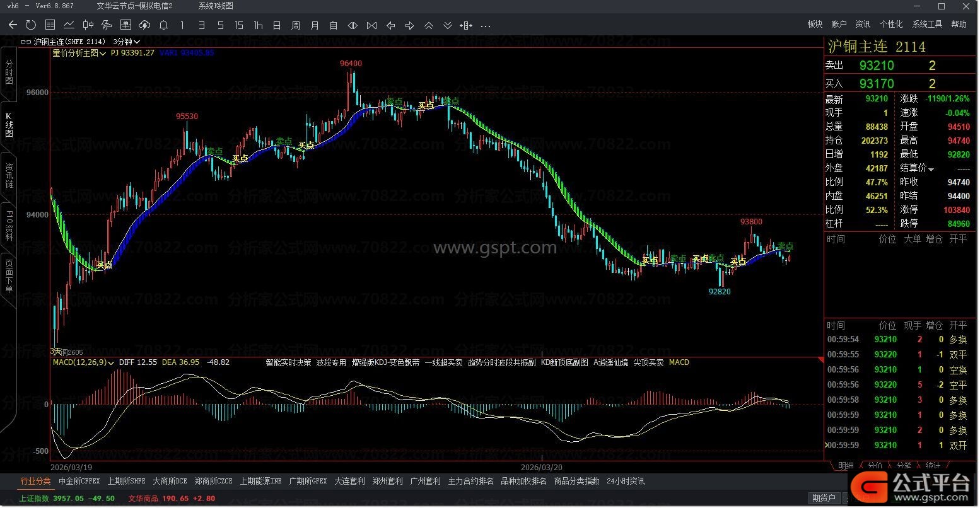Image resolution: width=980 pixels, height=508 pixels.
Task: Switch to the 上期所SHFE tab
Action: 126,482
